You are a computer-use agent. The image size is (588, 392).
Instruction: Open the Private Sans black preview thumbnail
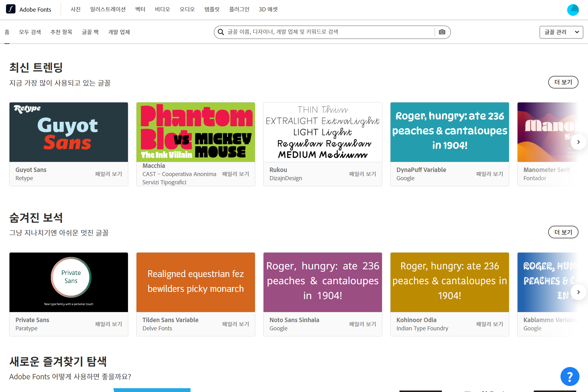69,282
